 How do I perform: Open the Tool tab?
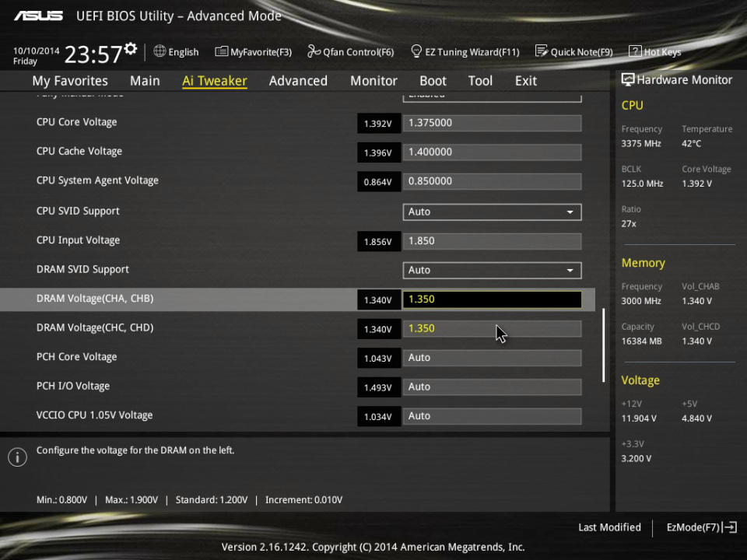coord(480,80)
